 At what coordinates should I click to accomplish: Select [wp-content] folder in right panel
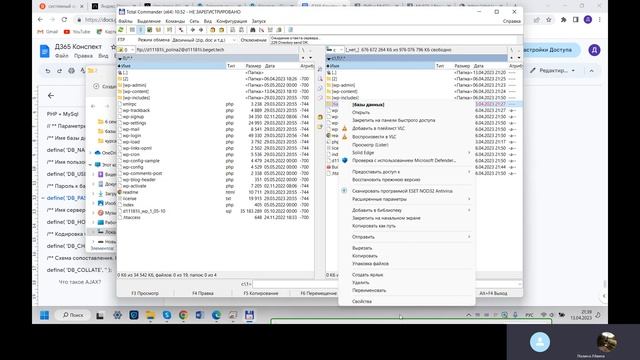pyautogui.click(x=345, y=91)
